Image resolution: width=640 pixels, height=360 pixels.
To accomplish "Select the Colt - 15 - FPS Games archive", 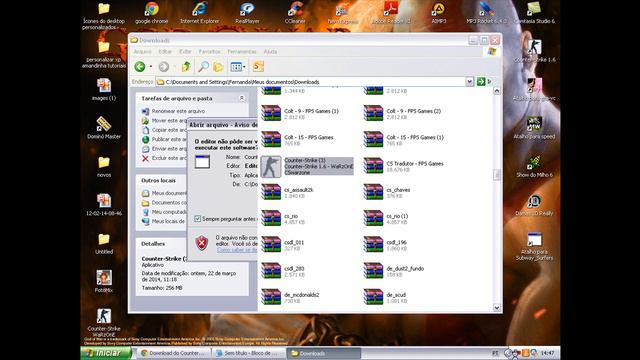I will 298,140.
